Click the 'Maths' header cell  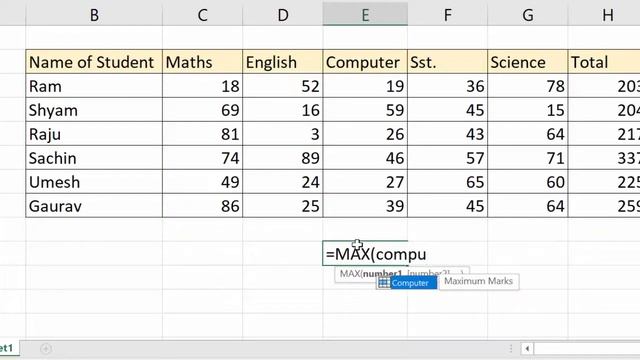(202, 62)
